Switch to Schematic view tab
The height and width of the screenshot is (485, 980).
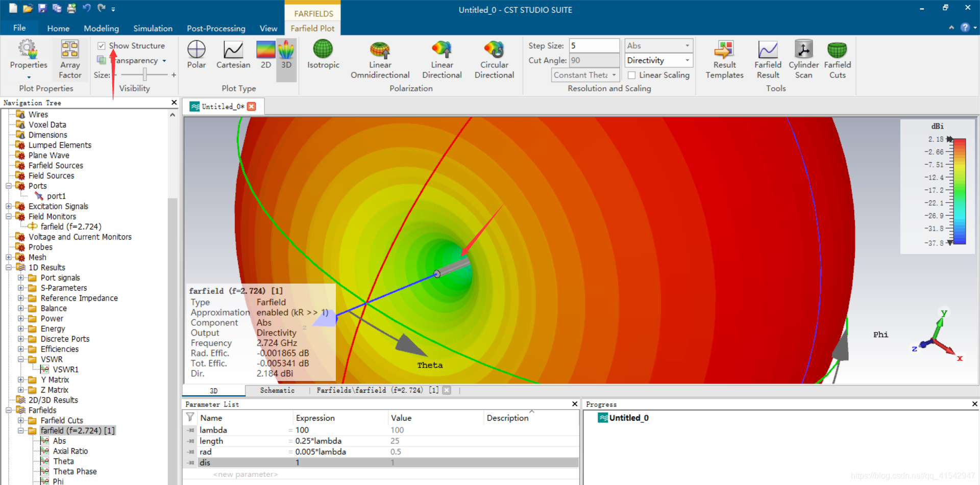(x=277, y=390)
